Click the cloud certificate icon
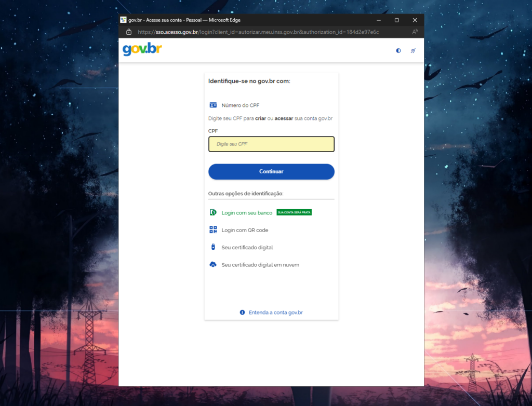The height and width of the screenshot is (406, 532). pyautogui.click(x=213, y=265)
